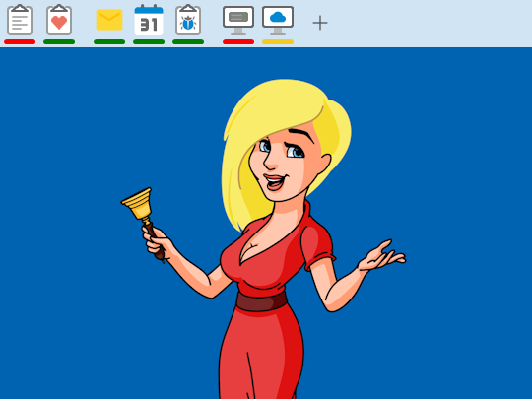
Task: Open the text notes clipboard icon
Action: coord(20,20)
